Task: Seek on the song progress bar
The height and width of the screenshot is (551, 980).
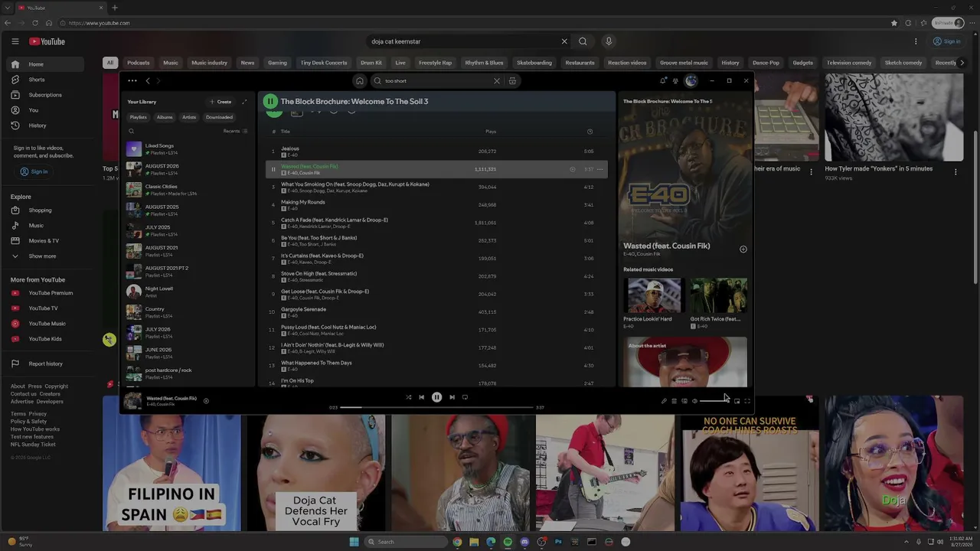Action: [x=436, y=407]
